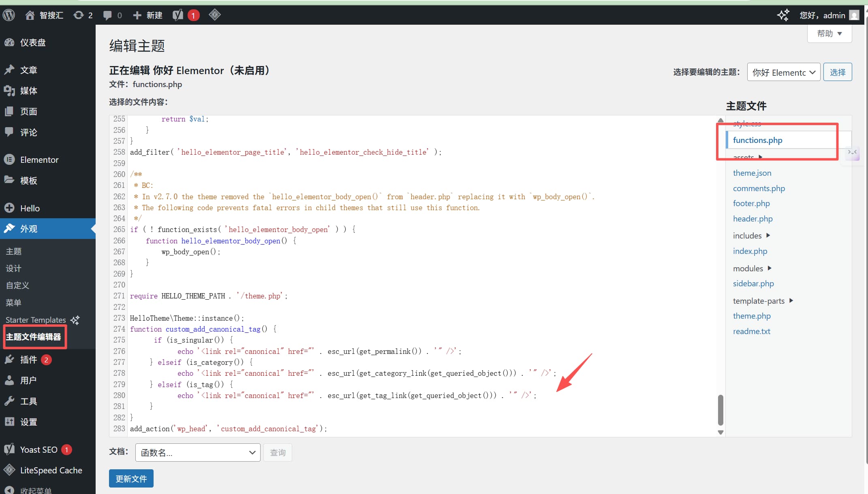Open 自定义 submenu item
This screenshot has width=868, height=494.
pos(17,285)
